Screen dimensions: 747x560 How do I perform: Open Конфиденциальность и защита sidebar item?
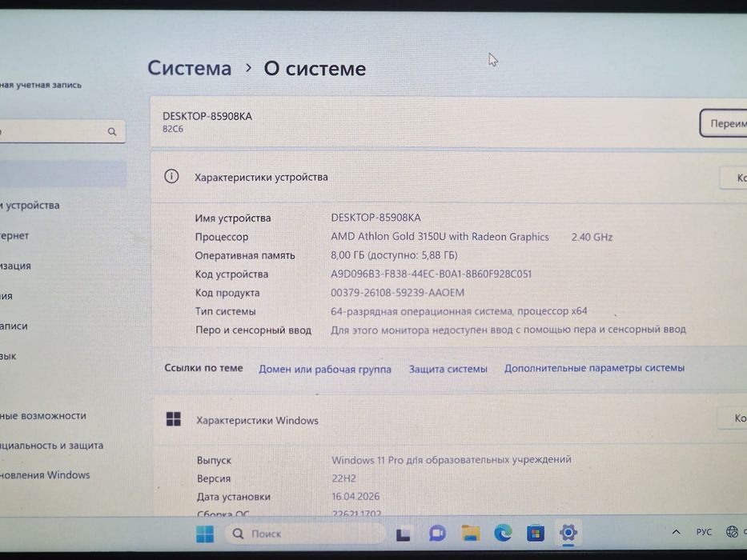point(51,446)
